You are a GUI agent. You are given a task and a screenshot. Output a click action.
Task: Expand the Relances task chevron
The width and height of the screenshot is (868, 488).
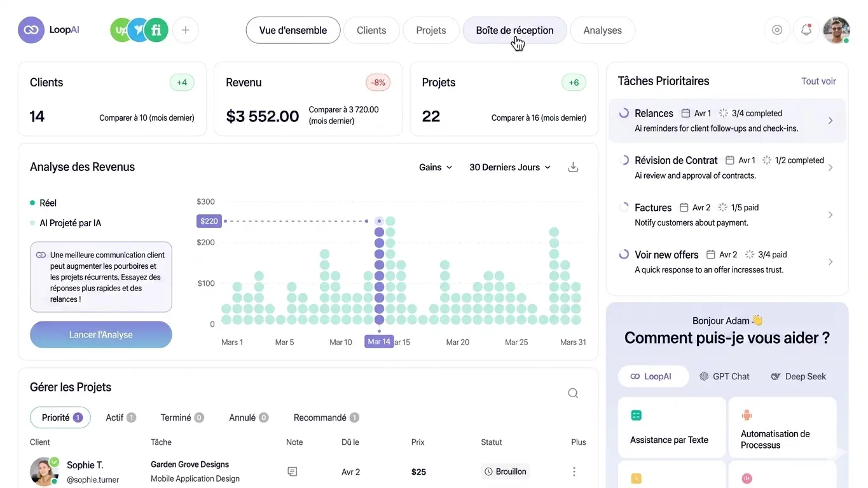[x=830, y=121]
